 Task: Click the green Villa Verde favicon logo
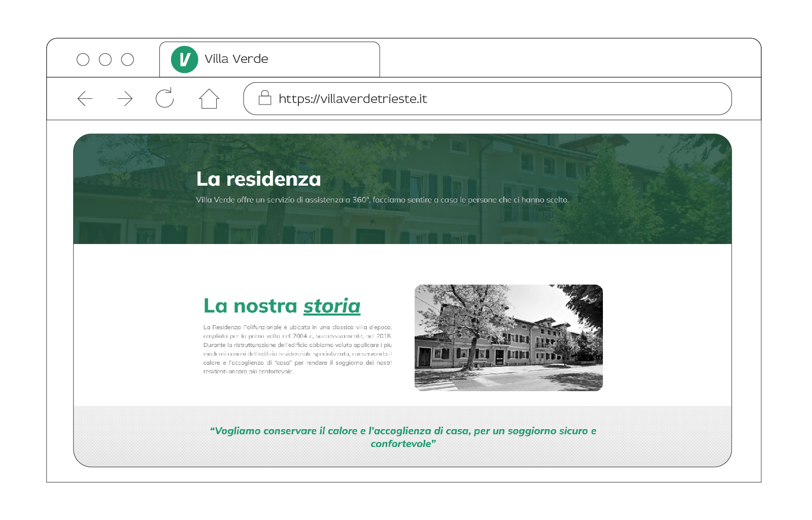pos(184,59)
